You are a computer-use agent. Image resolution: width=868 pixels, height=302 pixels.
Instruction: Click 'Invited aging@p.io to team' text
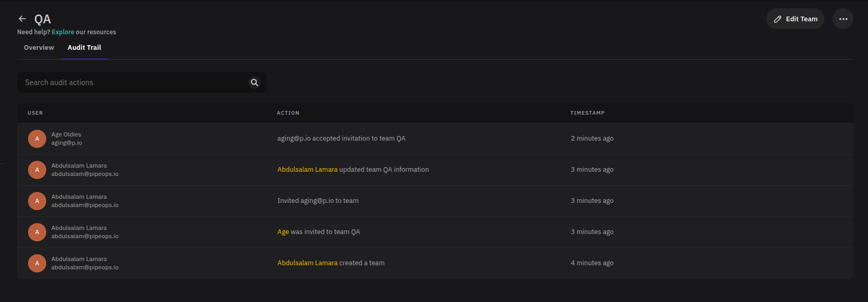click(318, 201)
